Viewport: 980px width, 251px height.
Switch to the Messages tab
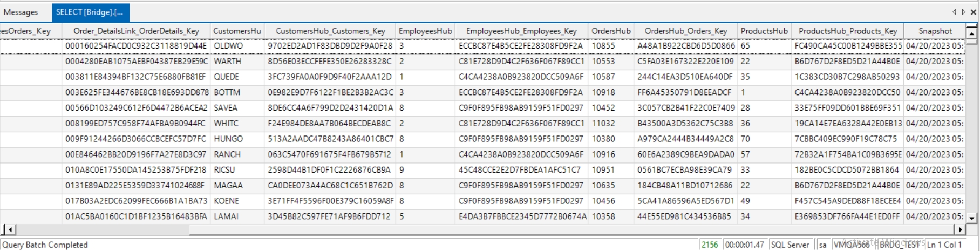coord(21,12)
